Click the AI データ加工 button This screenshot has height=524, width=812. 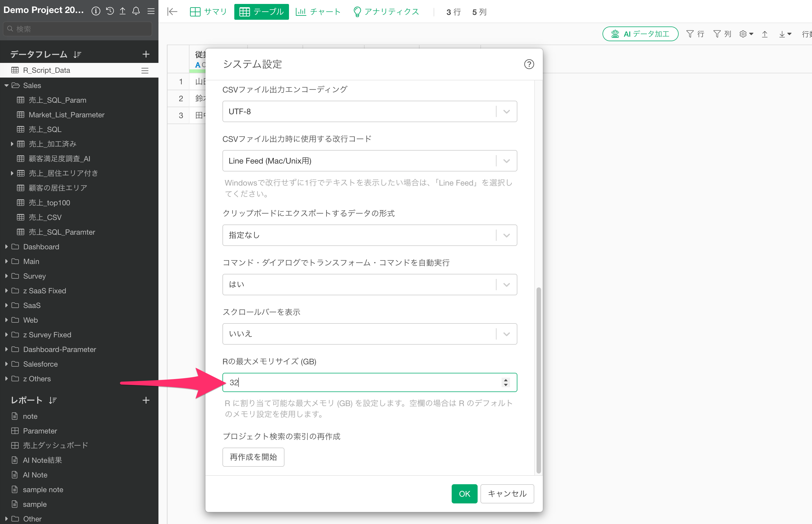tap(640, 34)
